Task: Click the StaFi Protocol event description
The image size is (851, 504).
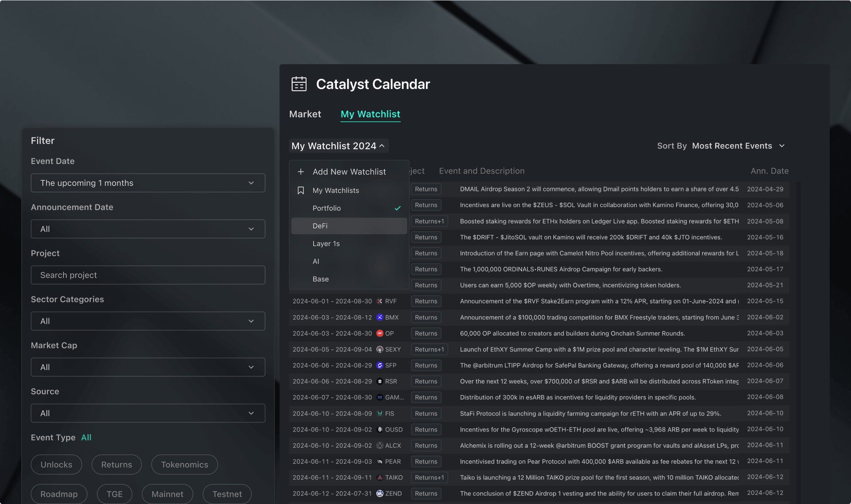Action: [590, 414]
